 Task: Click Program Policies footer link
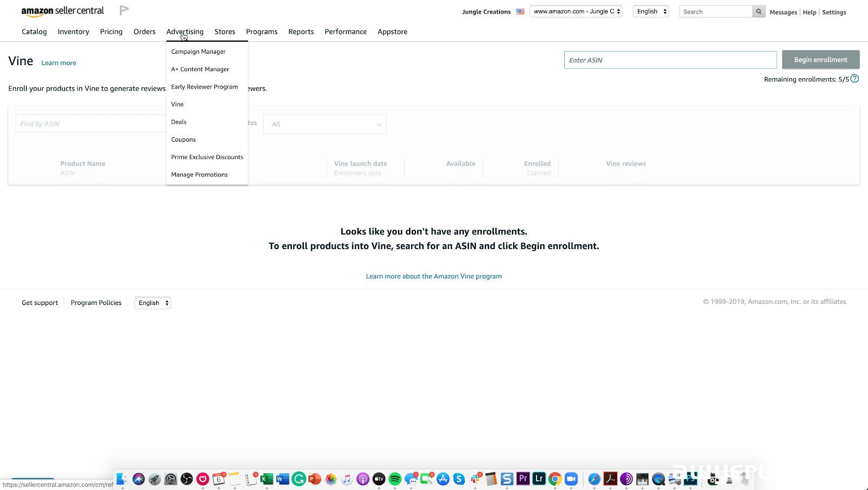point(96,303)
